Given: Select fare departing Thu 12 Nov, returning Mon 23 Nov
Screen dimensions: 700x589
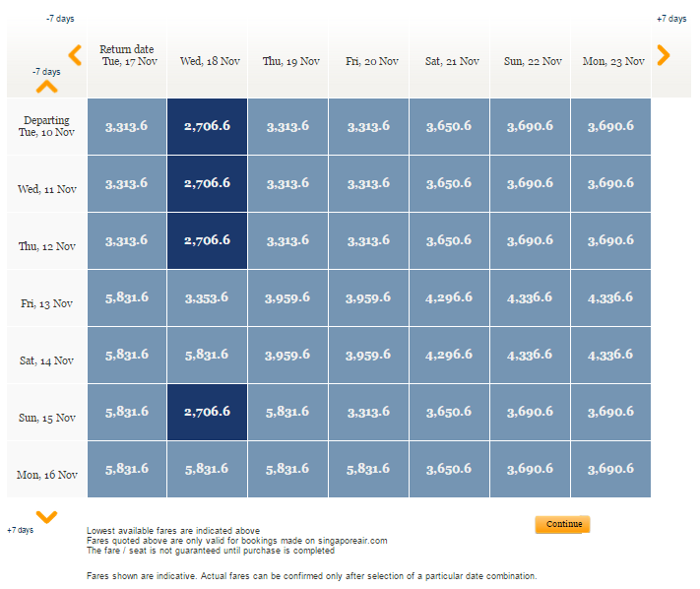Looking at the screenshot, I should 610,240.
